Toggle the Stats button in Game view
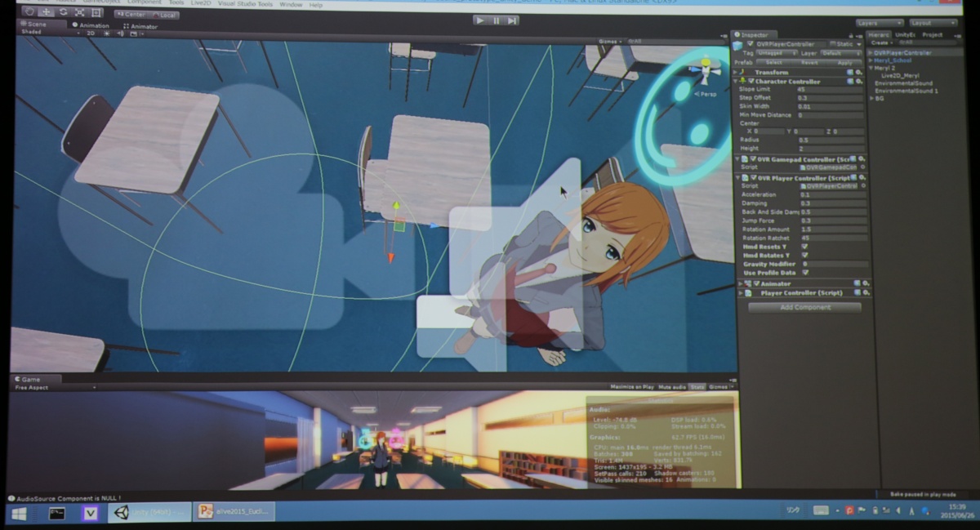Screen dimensions: 980x530 [697, 387]
